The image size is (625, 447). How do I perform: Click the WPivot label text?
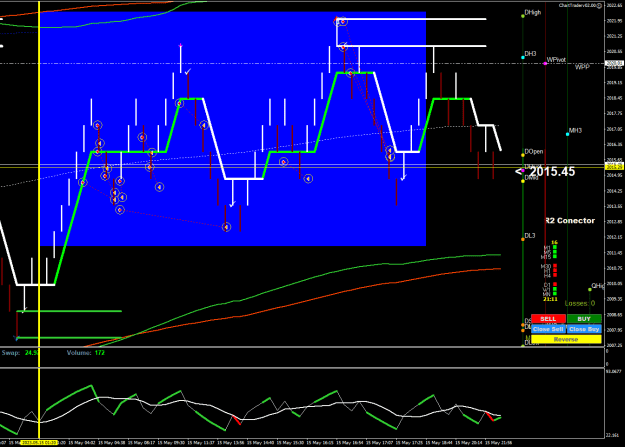click(556, 60)
